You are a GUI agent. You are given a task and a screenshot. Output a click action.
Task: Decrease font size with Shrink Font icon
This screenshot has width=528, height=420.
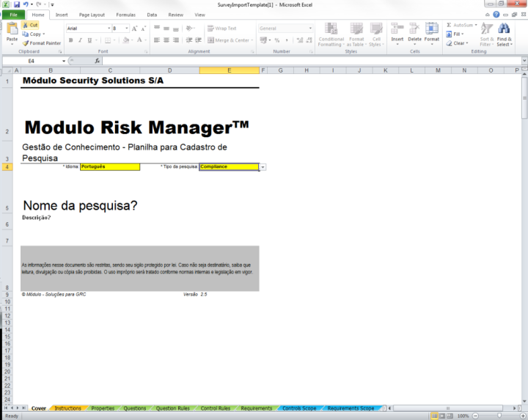click(x=144, y=29)
